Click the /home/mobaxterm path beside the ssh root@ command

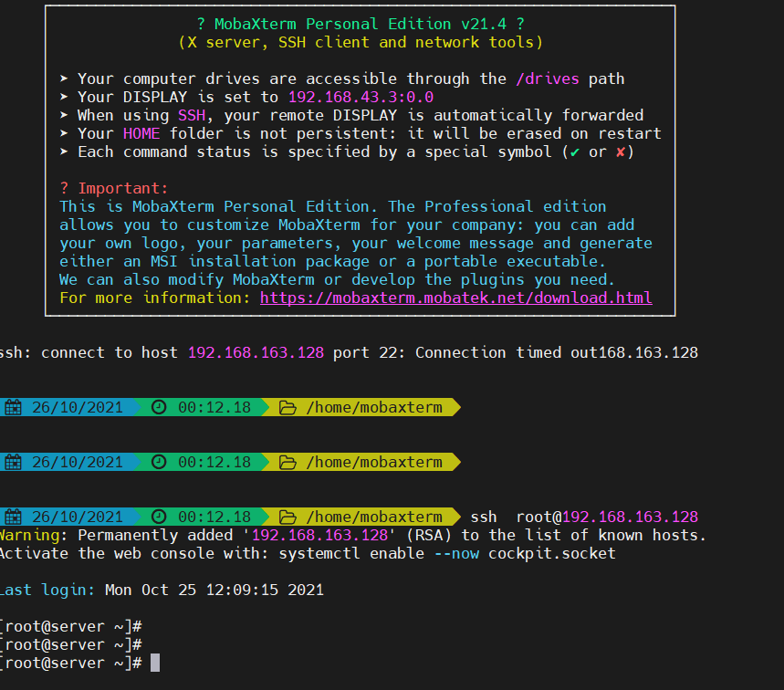pyautogui.click(x=374, y=517)
